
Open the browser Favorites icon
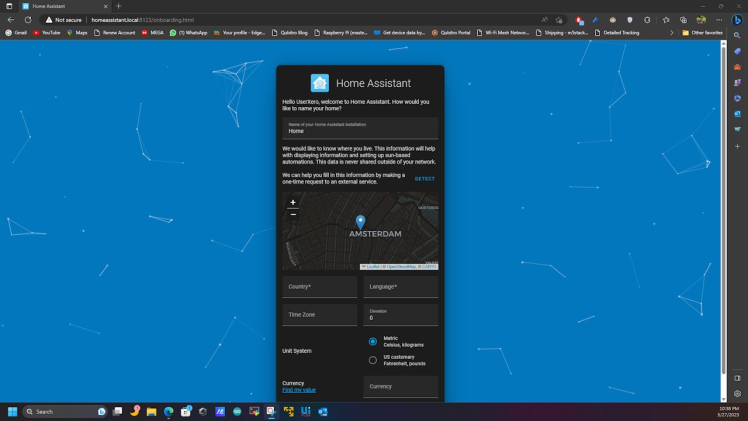(666, 20)
